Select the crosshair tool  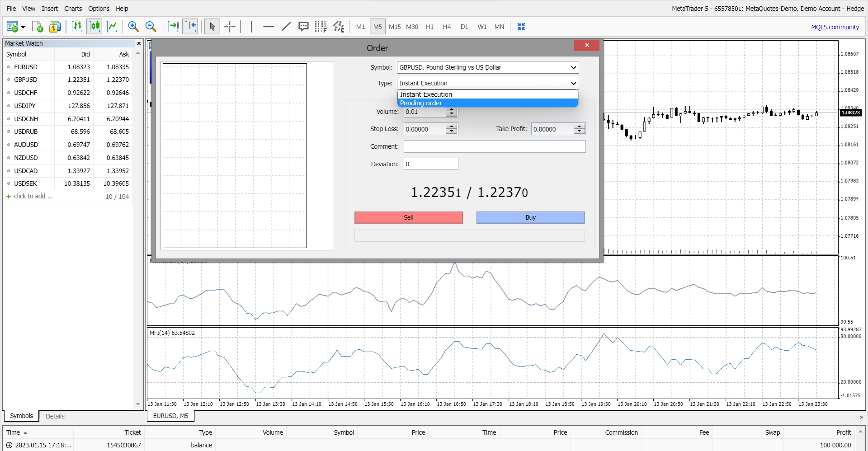[230, 27]
